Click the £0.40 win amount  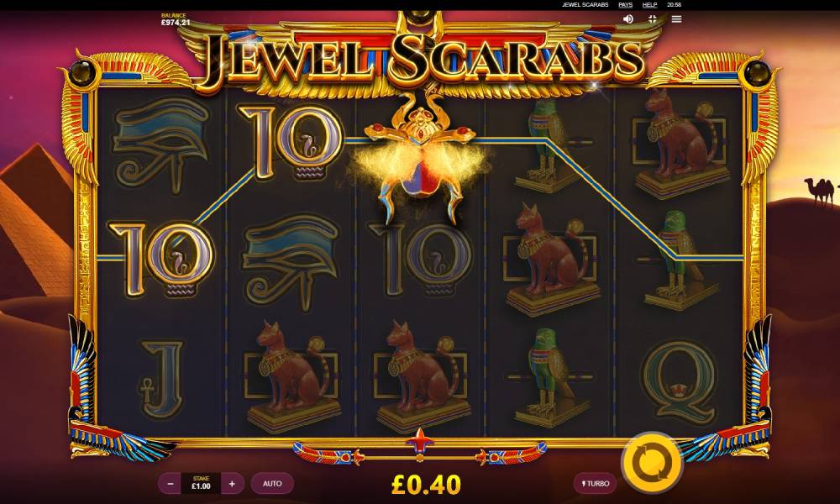coord(426,485)
